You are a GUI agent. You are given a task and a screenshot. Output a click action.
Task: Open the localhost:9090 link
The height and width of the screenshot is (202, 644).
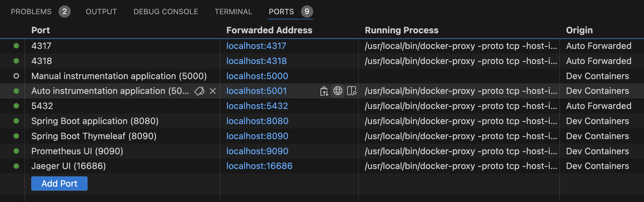pos(257,151)
